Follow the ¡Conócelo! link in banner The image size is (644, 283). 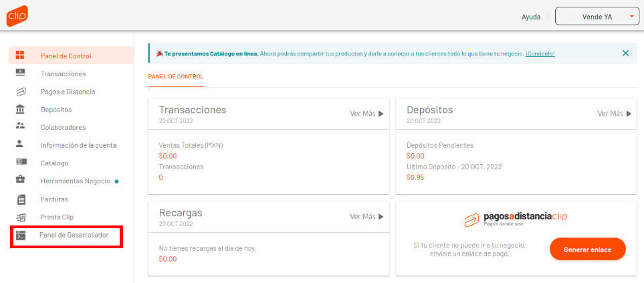coord(540,54)
